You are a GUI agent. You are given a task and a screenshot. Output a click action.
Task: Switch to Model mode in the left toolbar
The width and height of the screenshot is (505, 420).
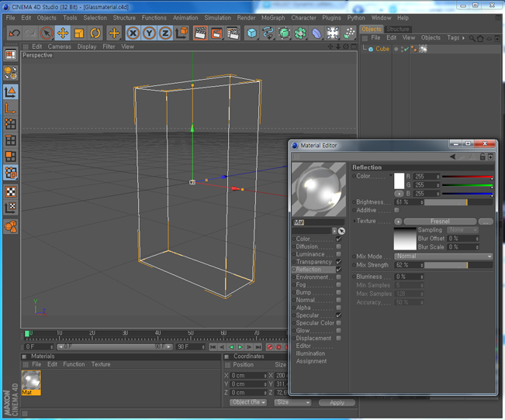(11, 92)
